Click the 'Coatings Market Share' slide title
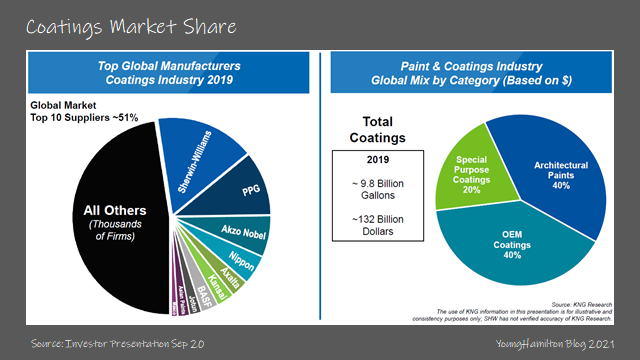The image size is (640, 360). coord(131,27)
